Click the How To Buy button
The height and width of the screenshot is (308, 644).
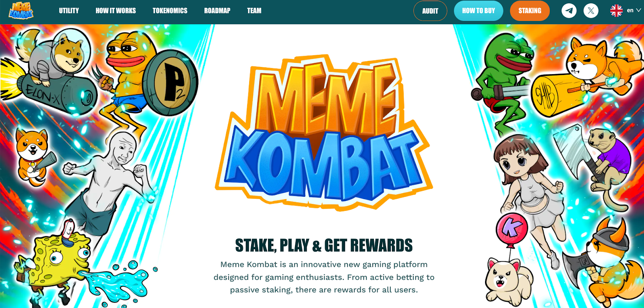tap(479, 11)
